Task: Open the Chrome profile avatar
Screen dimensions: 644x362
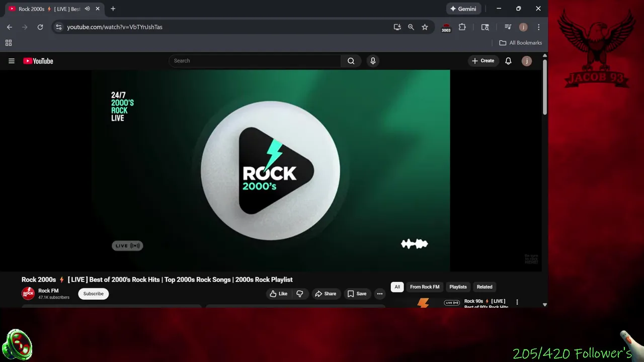Action: tap(523, 27)
